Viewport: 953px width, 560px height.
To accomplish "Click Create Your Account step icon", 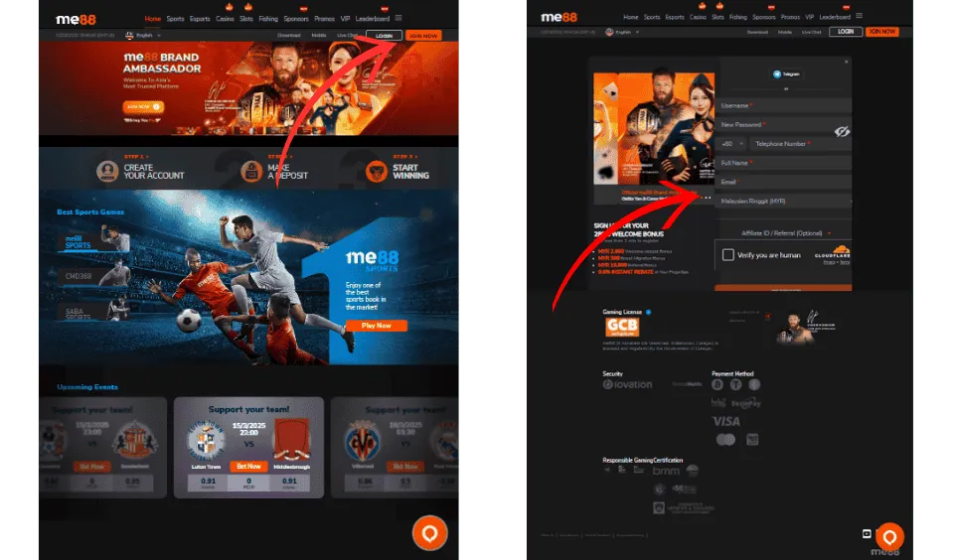I will tap(107, 172).
